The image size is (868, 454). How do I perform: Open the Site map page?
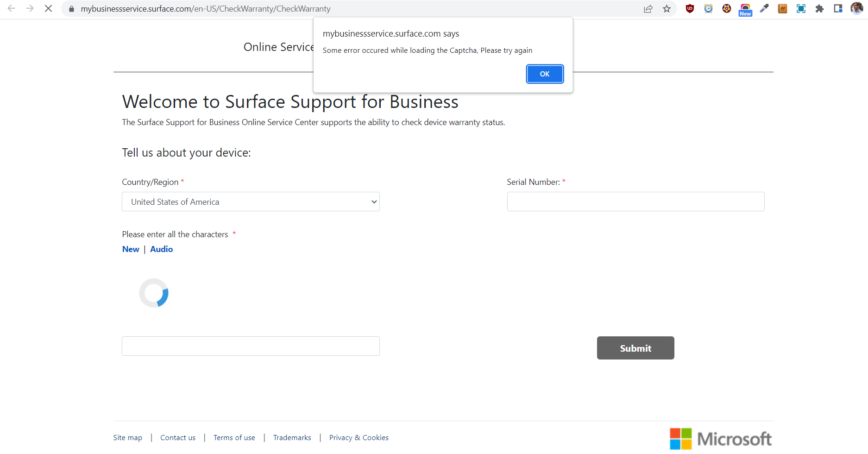[x=127, y=437]
